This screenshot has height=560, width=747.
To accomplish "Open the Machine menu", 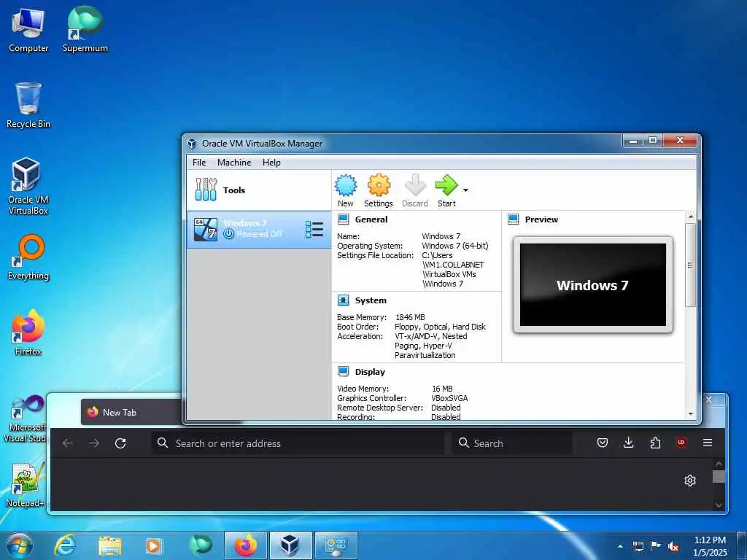I will [x=234, y=163].
